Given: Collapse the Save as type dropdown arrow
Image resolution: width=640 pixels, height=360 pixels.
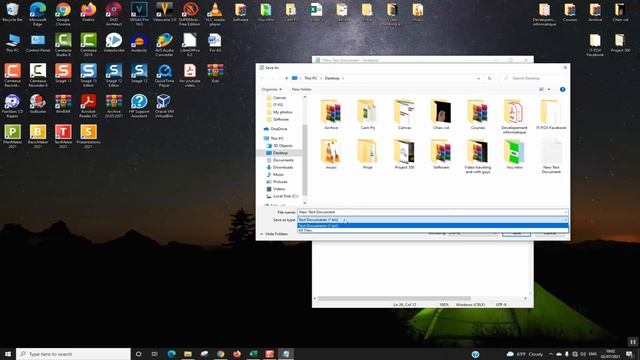Looking at the screenshot, I should point(565,220).
